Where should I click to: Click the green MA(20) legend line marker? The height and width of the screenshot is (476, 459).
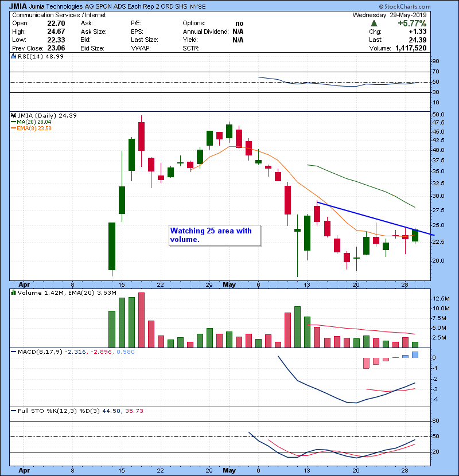tap(13, 122)
